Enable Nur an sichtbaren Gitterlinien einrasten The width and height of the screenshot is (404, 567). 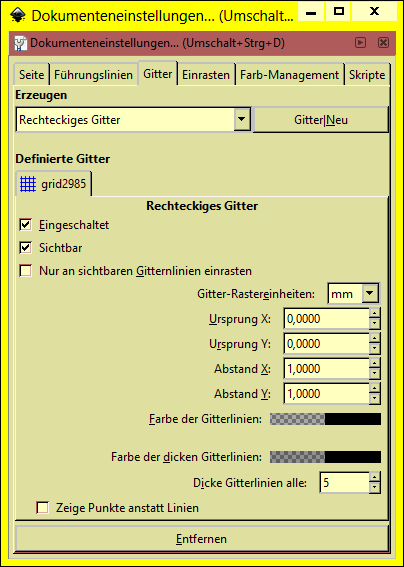tap(26, 271)
